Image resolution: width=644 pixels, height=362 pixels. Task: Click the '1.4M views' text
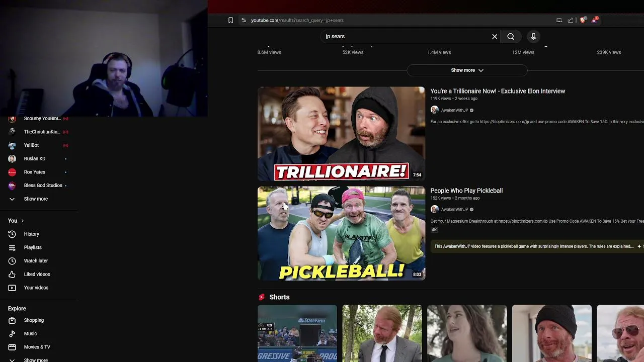[439, 52]
